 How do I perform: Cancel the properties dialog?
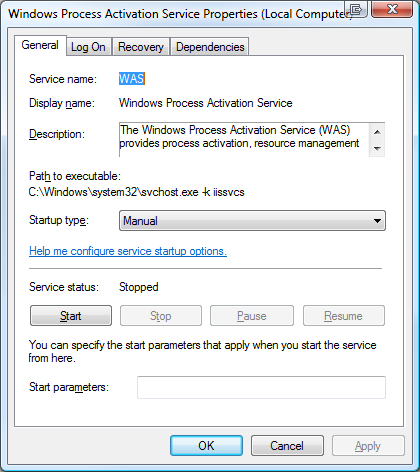[287, 446]
